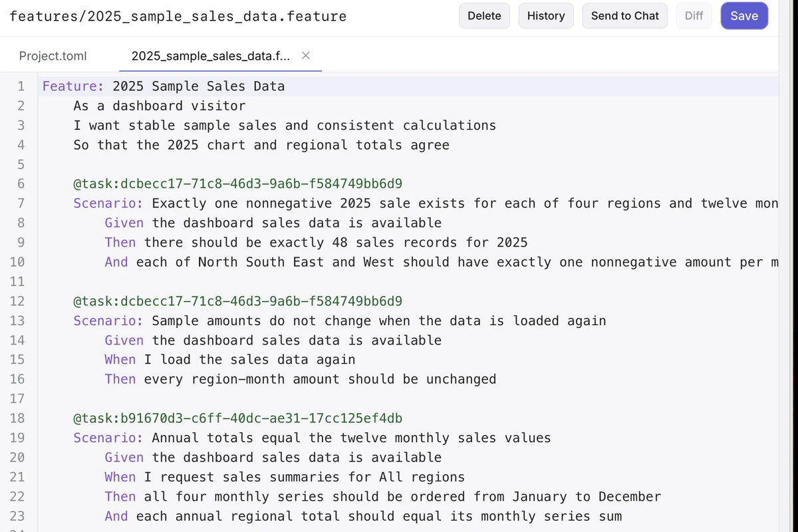
Task: Click the file path features/2025_sample_sales_data.feature
Action: tap(178, 16)
